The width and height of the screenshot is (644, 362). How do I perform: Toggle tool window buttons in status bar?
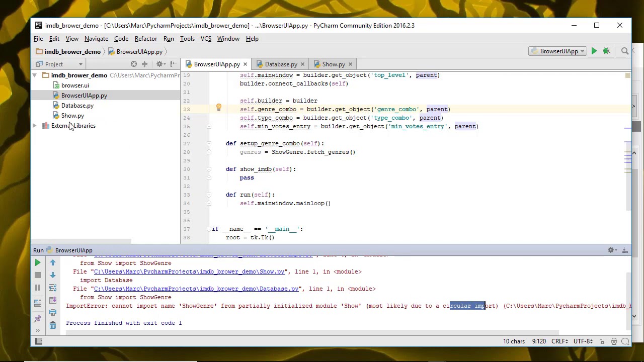38,341
